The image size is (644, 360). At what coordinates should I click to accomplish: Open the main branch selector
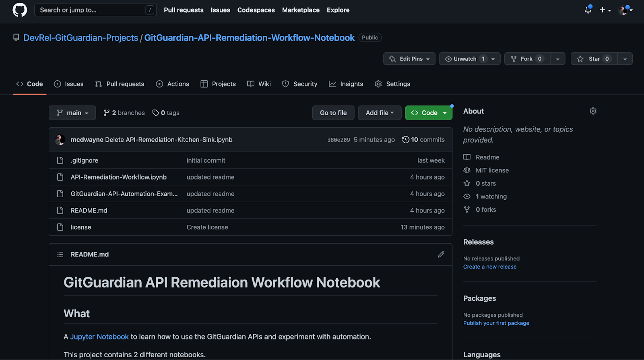72,113
